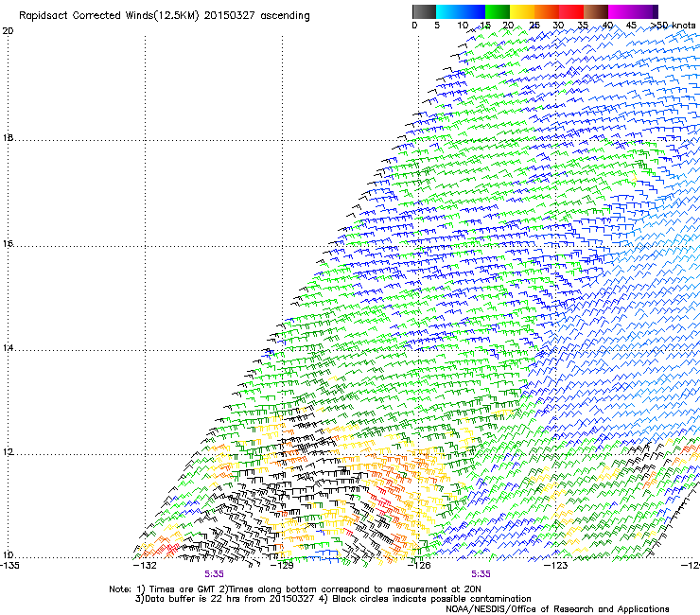Viewport: 700px width, 615px height.
Task: Click the green 15-20 knots legend segment
Action: tap(498, 11)
